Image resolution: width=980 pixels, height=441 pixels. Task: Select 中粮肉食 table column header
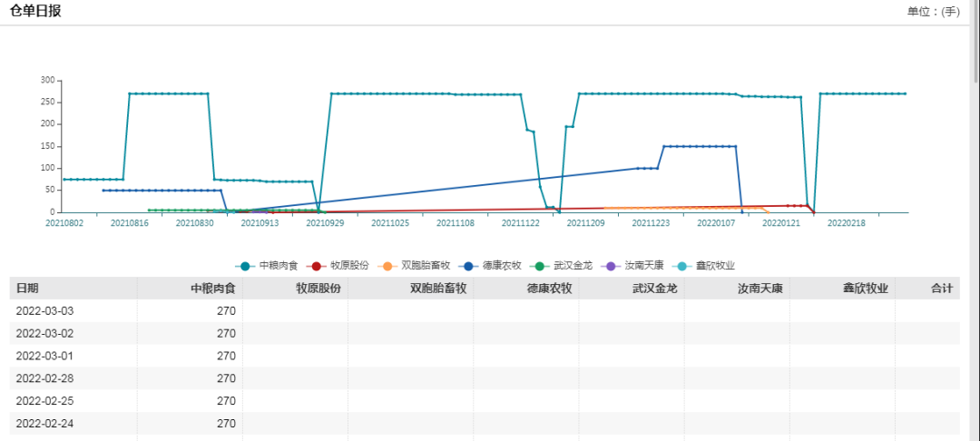coord(212,288)
